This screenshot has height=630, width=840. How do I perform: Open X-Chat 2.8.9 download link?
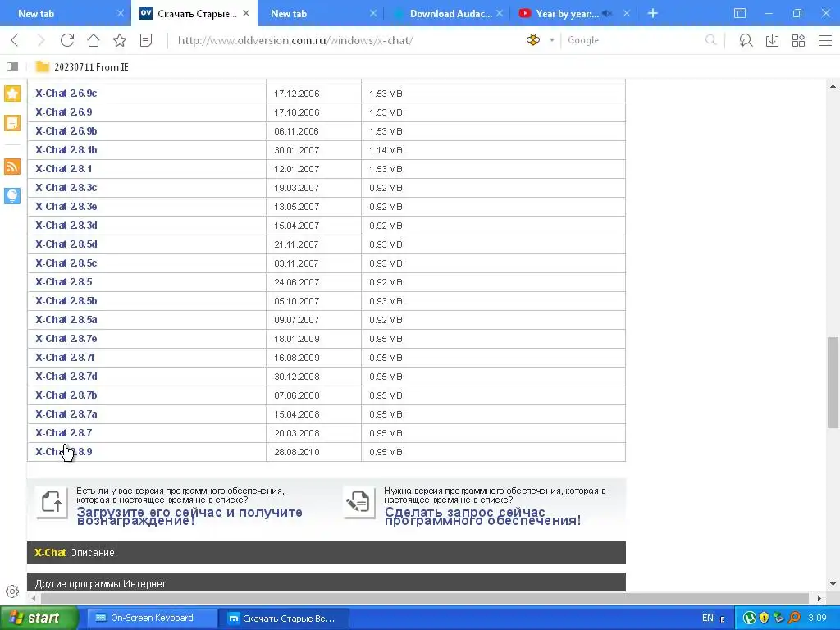(x=63, y=452)
